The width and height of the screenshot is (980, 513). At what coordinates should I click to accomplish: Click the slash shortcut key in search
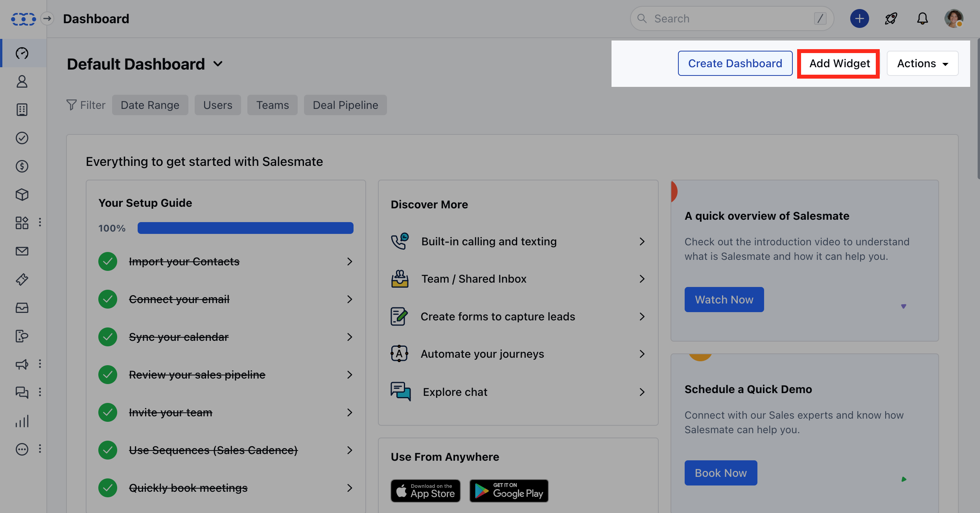(820, 18)
